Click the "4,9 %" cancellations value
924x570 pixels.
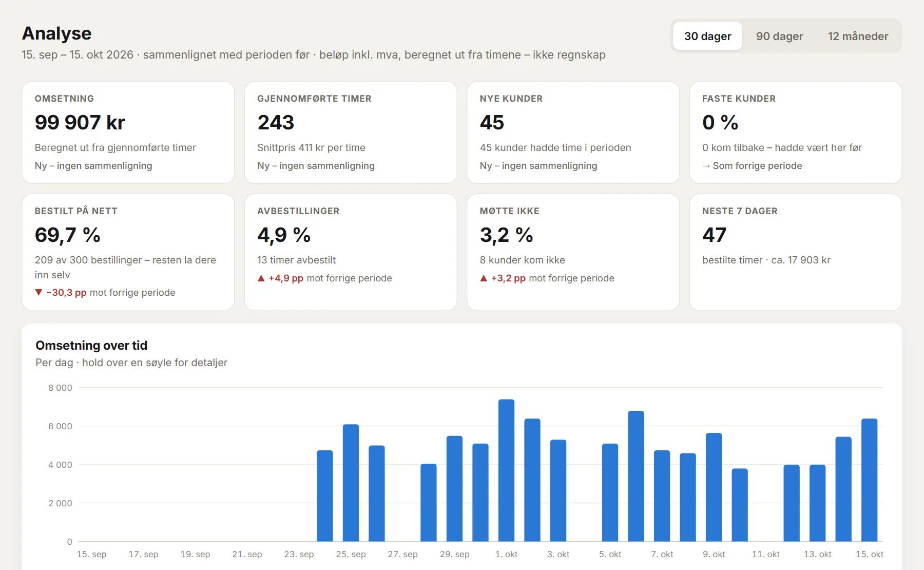pyautogui.click(x=284, y=235)
